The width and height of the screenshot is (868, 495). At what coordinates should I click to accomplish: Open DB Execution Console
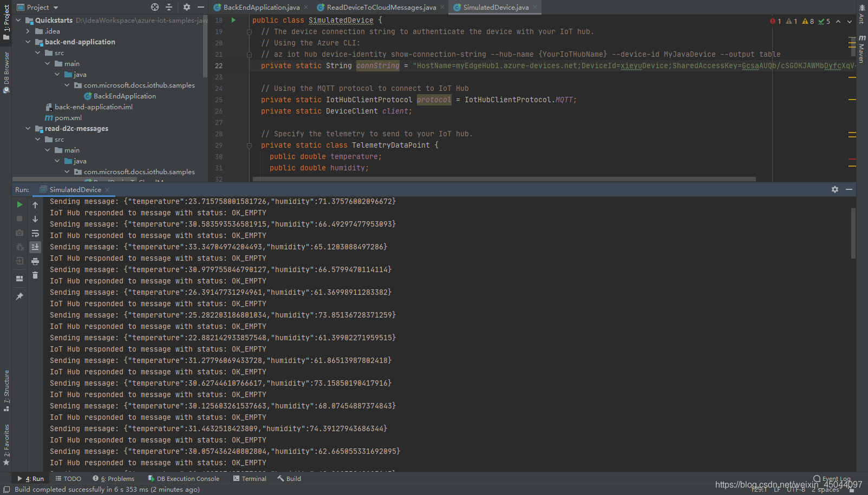pyautogui.click(x=184, y=478)
